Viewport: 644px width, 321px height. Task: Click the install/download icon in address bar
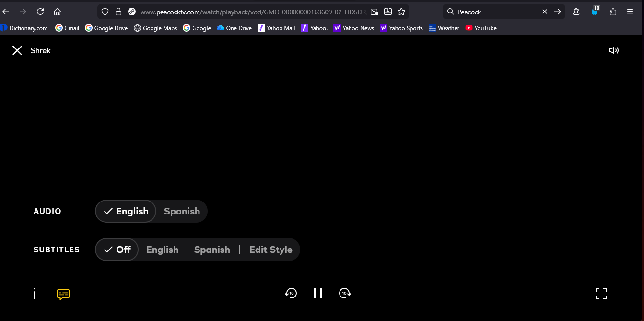(388, 12)
